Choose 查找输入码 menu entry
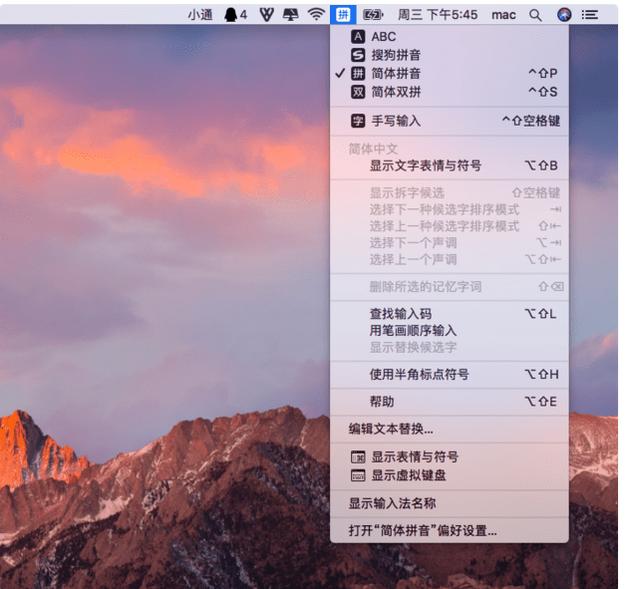Image resolution: width=625 pixels, height=589 pixels. [449, 314]
